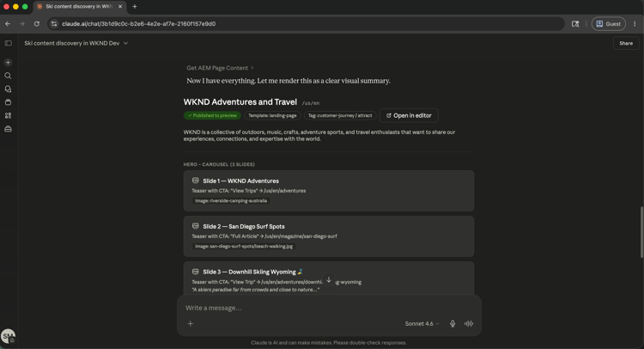Open the artifacts grid icon in sidebar
Screen dimensions: 644x349
click(x=8, y=115)
